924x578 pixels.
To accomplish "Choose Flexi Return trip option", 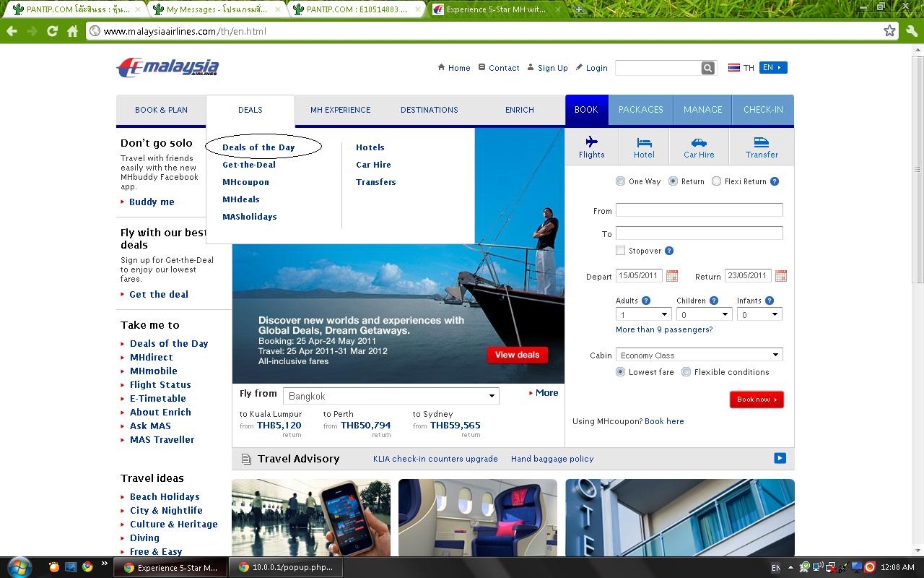I will (x=716, y=181).
